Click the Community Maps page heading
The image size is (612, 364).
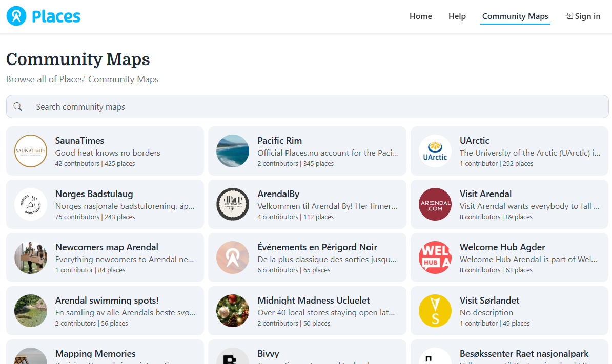coord(78,59)
